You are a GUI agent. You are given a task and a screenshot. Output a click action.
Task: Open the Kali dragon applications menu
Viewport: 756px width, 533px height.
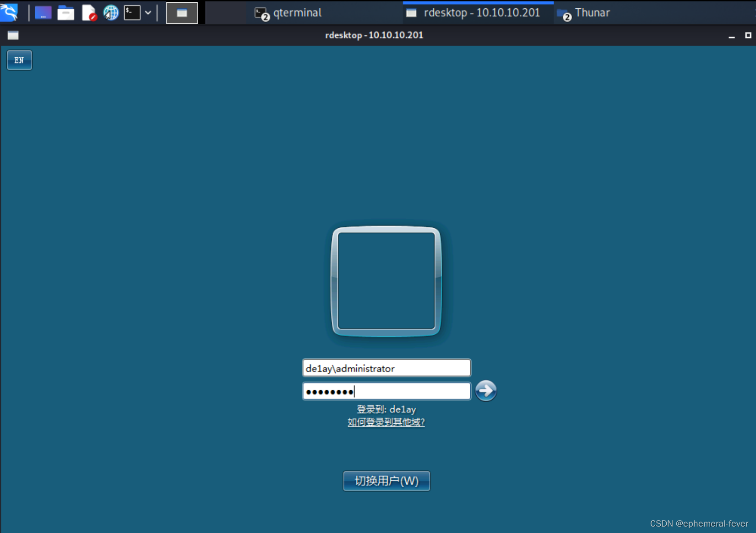pos(9,12)
